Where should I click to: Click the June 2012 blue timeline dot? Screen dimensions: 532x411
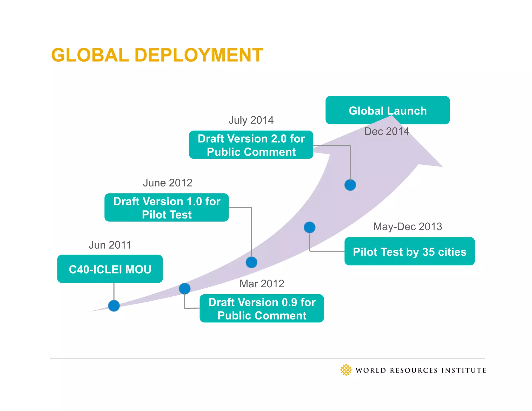(251, 262)
